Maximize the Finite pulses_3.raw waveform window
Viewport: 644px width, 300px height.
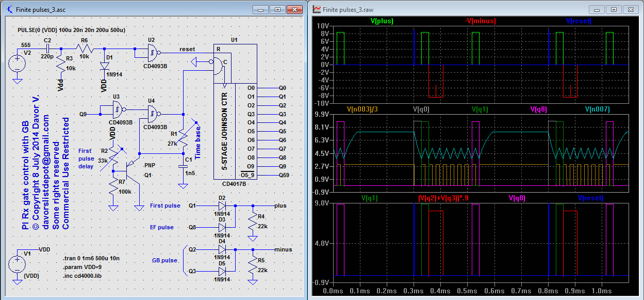click(x=614, y=9)
